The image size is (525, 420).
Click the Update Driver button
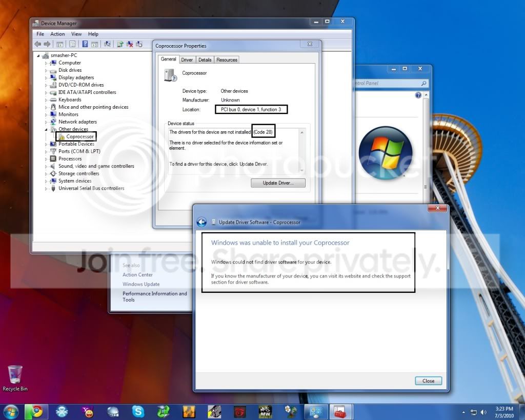pos(278,183)
